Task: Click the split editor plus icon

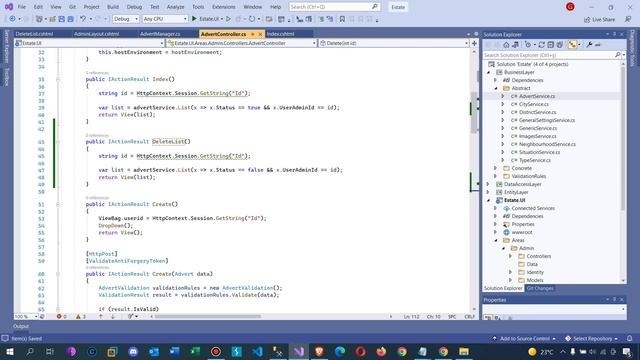Action: point(474,43)
